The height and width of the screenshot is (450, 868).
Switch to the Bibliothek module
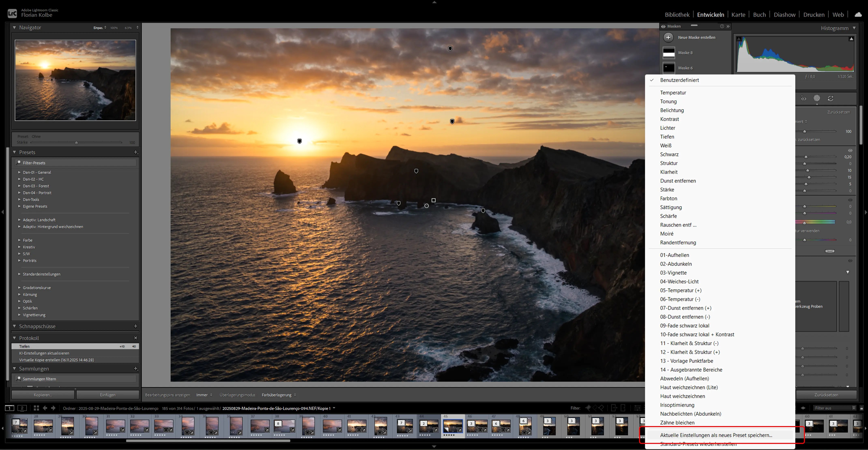tap(677, 14)
